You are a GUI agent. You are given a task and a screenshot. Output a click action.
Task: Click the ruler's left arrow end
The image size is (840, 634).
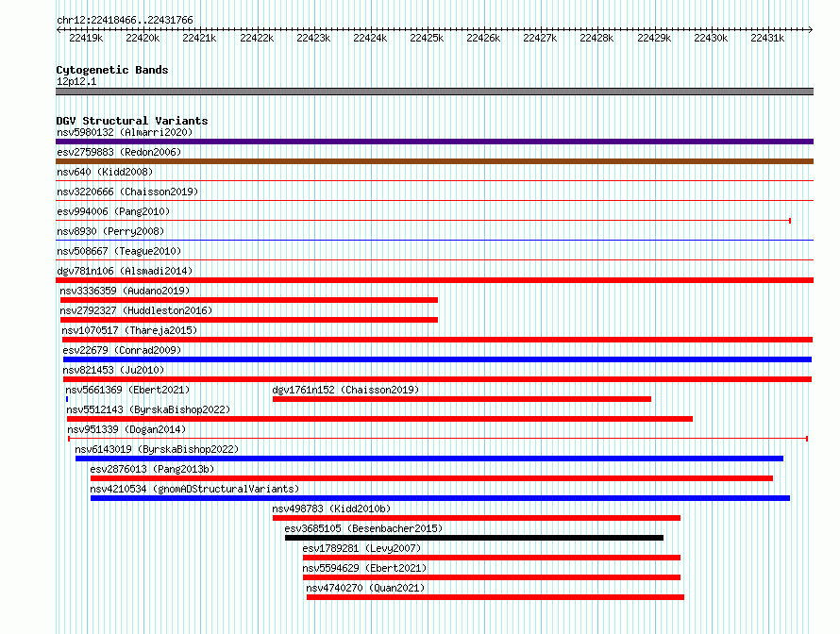click(x=59, y=29)
